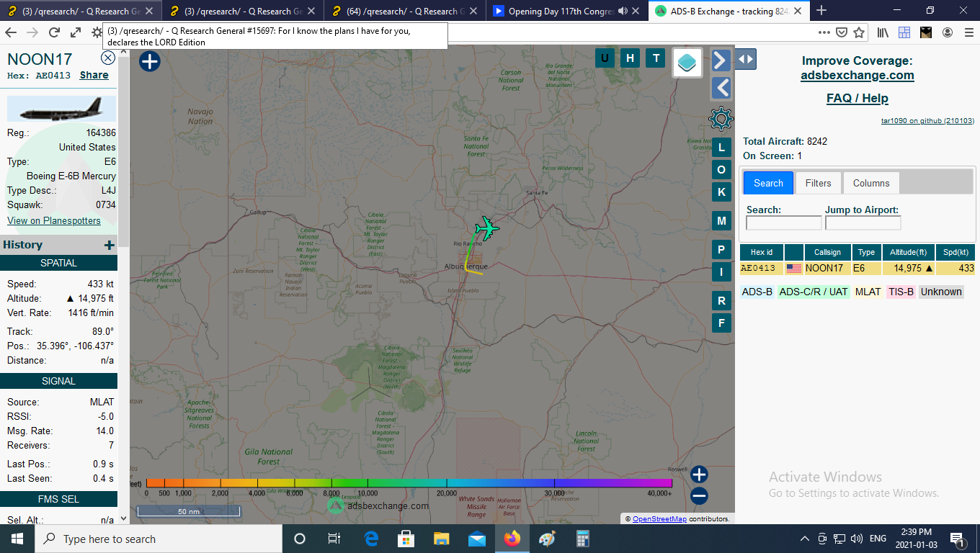Open Firefox account icon
The width and height of the screenshot is (980, 553).
pos(948,32)
